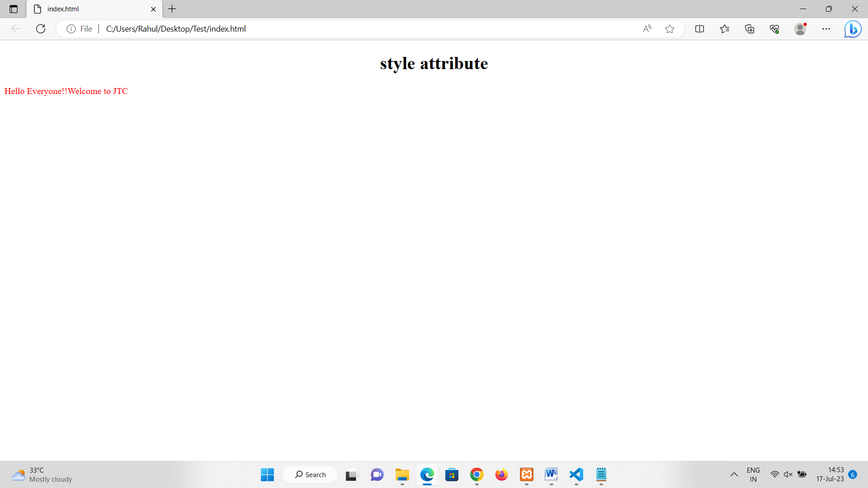The height and width of the screenshot is (488, 868).
Task: Open Notepad from the taskbar
Action: click(601, 474)
